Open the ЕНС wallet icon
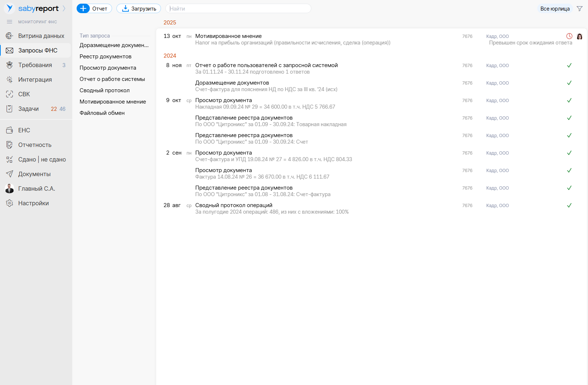 pos(9,130)
